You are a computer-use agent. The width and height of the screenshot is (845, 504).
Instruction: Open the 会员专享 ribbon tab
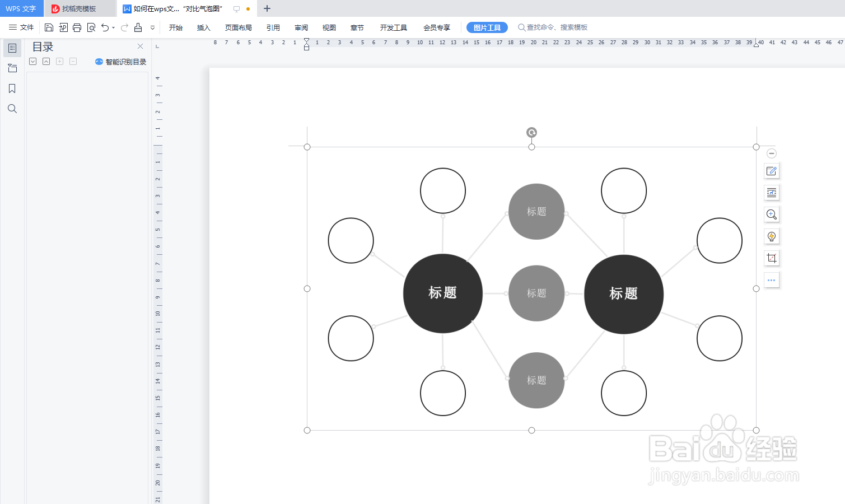(437, 27)
